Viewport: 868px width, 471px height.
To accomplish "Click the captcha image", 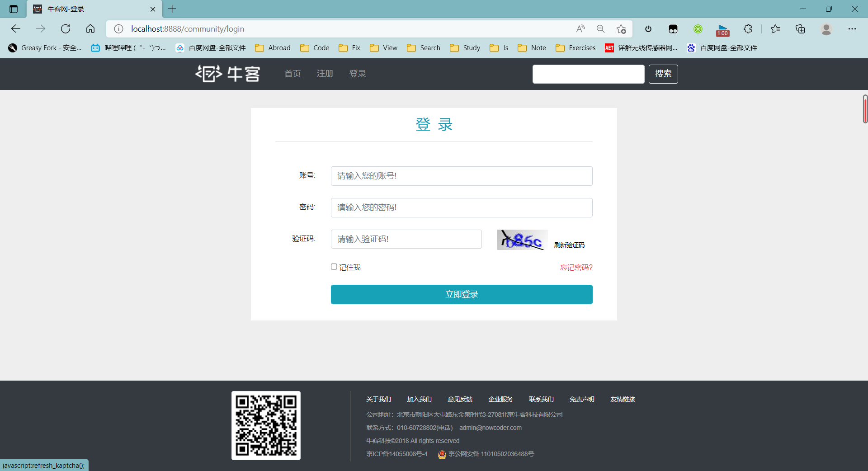I will (x=522, y=240).
